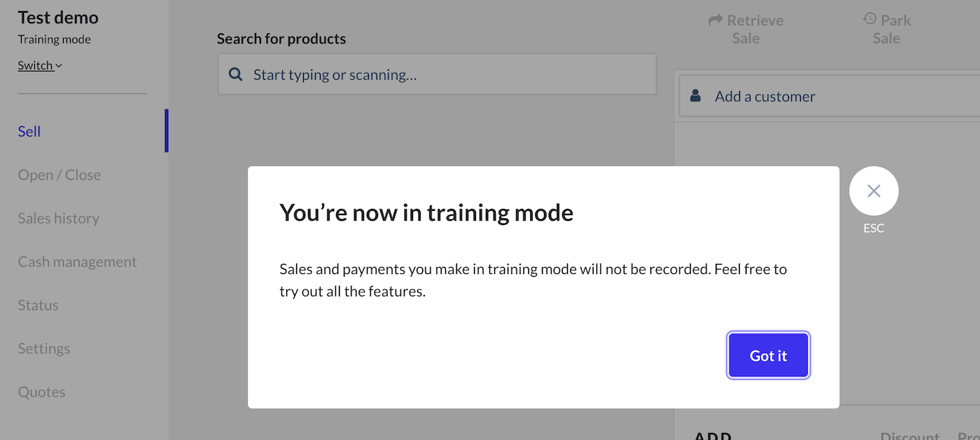This screenshot has height=440, width=980.
Task: Select Sell in the sidebar
Action: pyautogui.click(x=29, y=131)
